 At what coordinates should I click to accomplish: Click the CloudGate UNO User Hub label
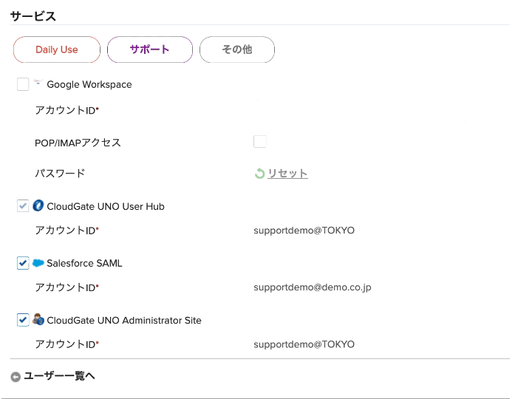pos(106,206)
